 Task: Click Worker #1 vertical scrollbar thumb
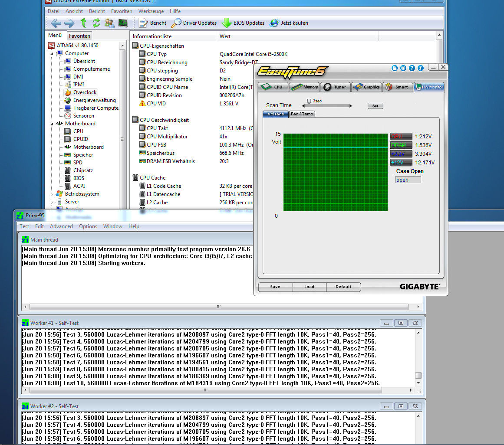[x=418, y=375]
